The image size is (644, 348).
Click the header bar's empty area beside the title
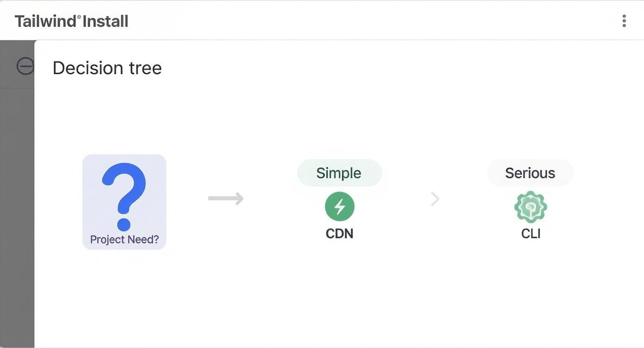[x=370, y=21]
